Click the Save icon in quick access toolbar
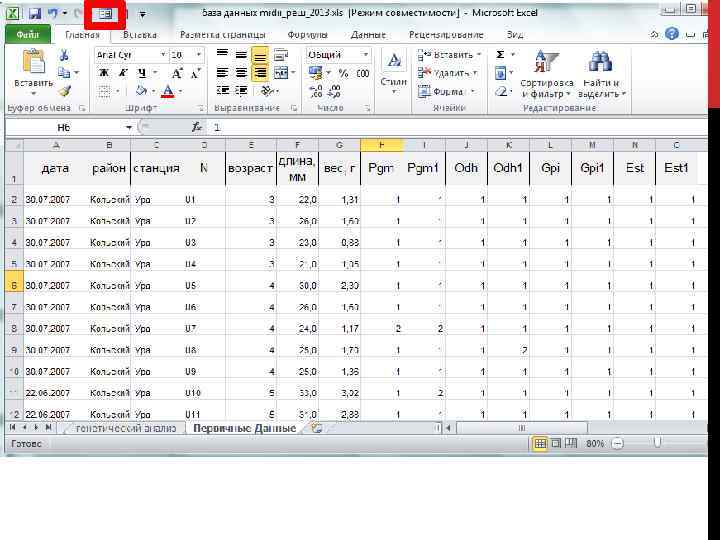Image resolution: width=720 pixels, height=540 pixels. (35, 15)
